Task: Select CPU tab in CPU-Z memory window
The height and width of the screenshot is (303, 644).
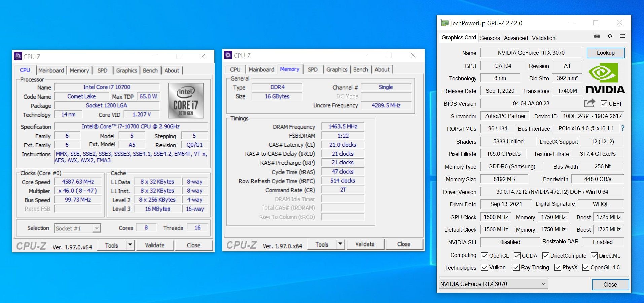Action: [x=235, y=69]
